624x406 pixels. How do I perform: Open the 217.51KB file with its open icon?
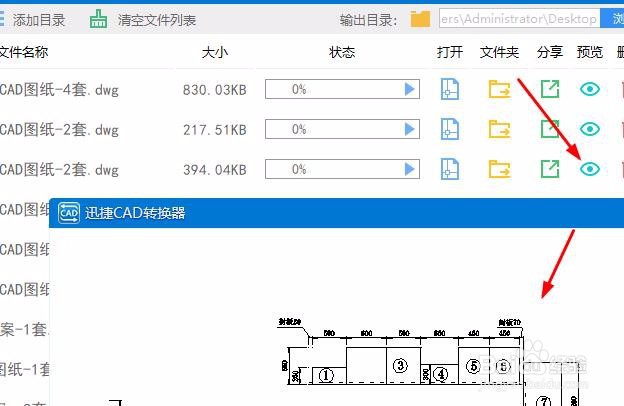tap(450, 129)
